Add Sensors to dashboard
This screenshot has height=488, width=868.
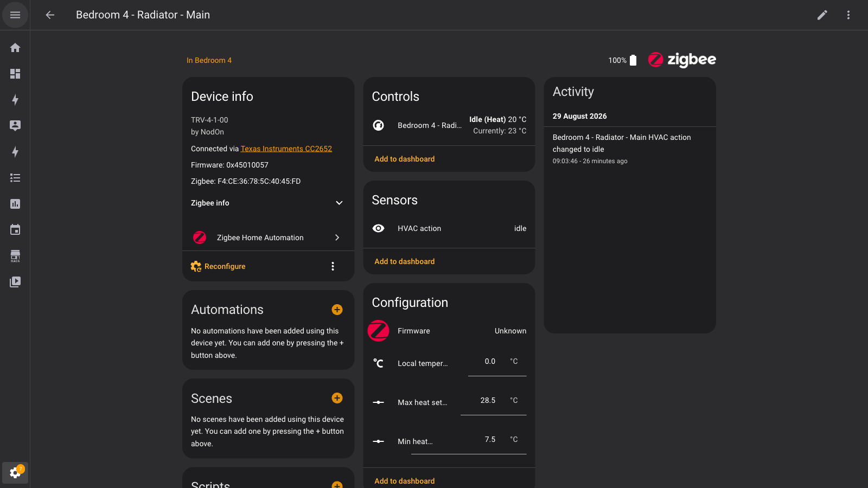(x=405, y=261)
